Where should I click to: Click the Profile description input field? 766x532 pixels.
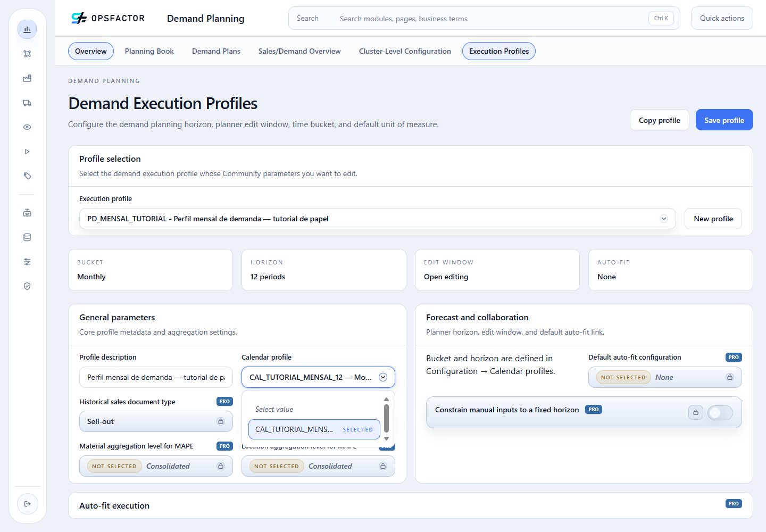coord(156,377)
